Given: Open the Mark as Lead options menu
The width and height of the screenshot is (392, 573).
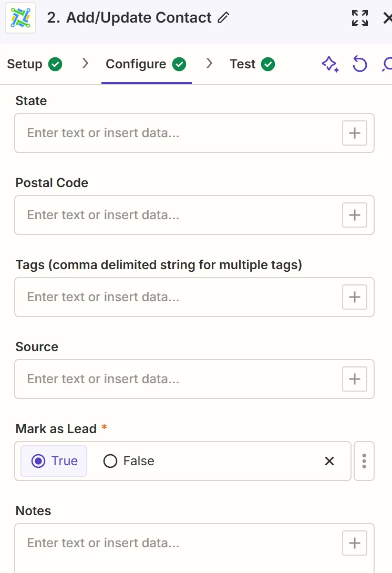Looking at the screenshot, I should pos(364,461).
